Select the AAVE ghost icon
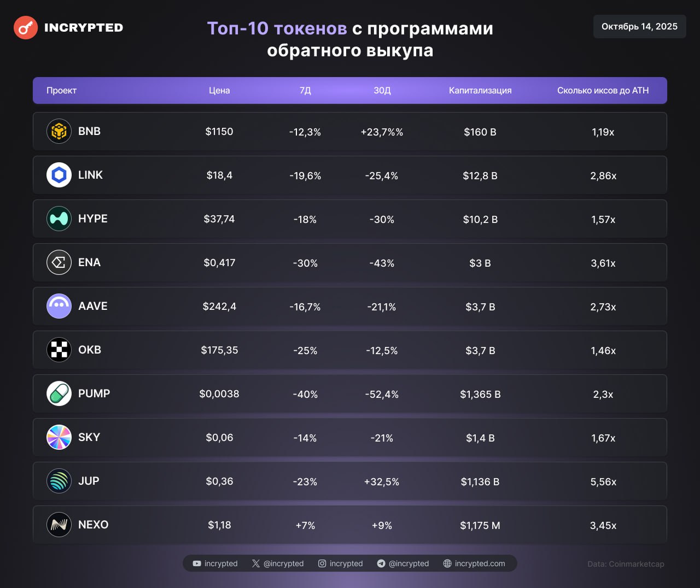700x588 pixels. click(59, 306)
